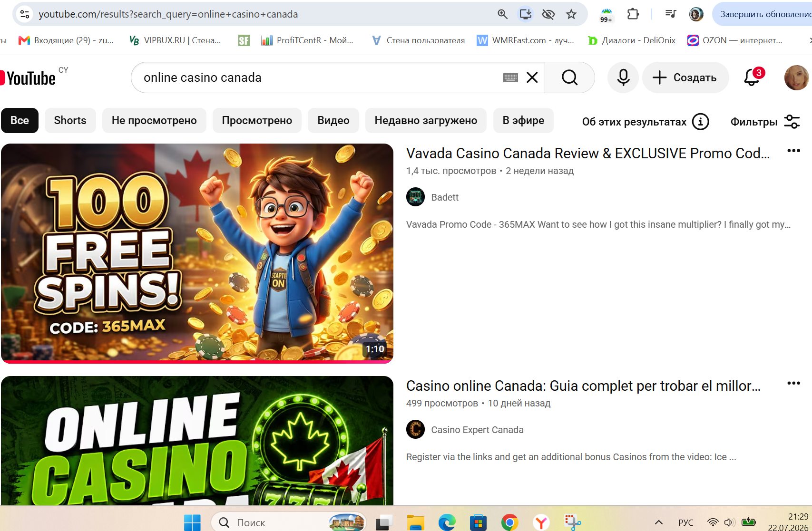The height and width of the screenshot is (531, 812).
Task: Start voice search with microphone icon
Action: pyautogui.click(x=623, y=77)
